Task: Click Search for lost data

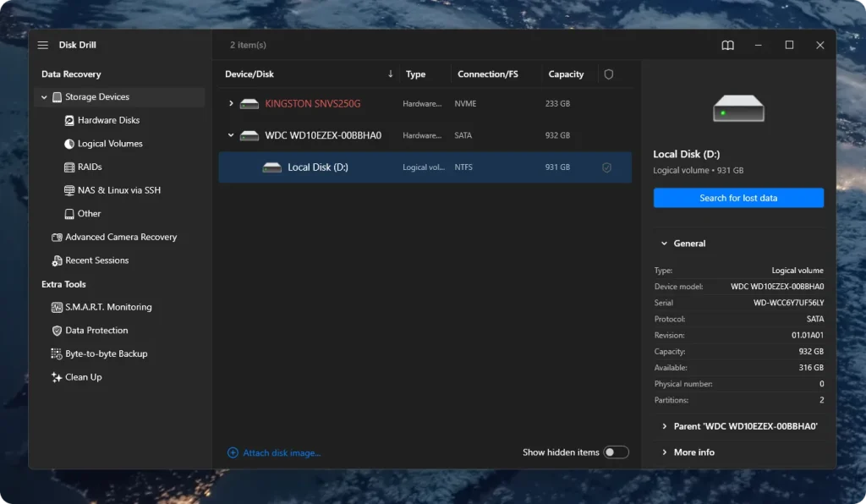Action: [x=737, y=197]
